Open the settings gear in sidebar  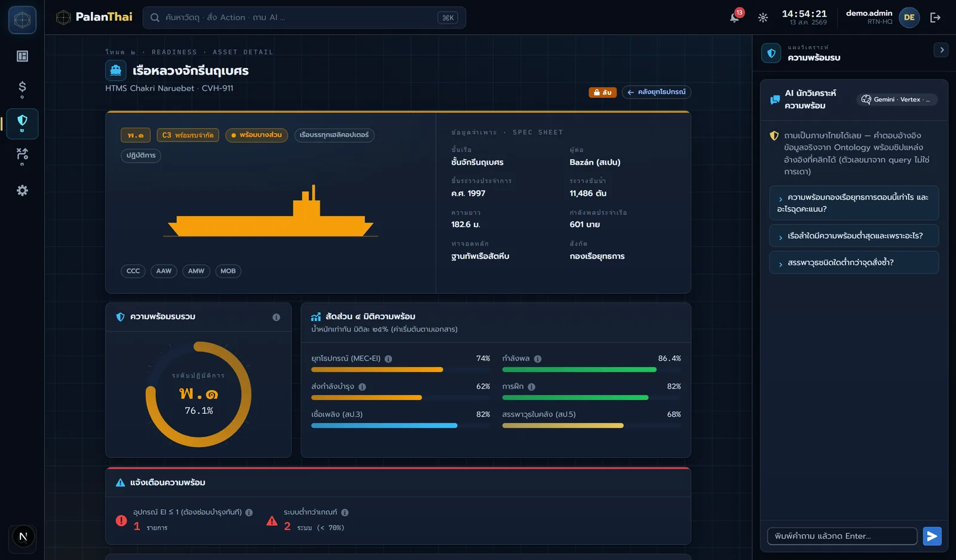pos(22,190)
